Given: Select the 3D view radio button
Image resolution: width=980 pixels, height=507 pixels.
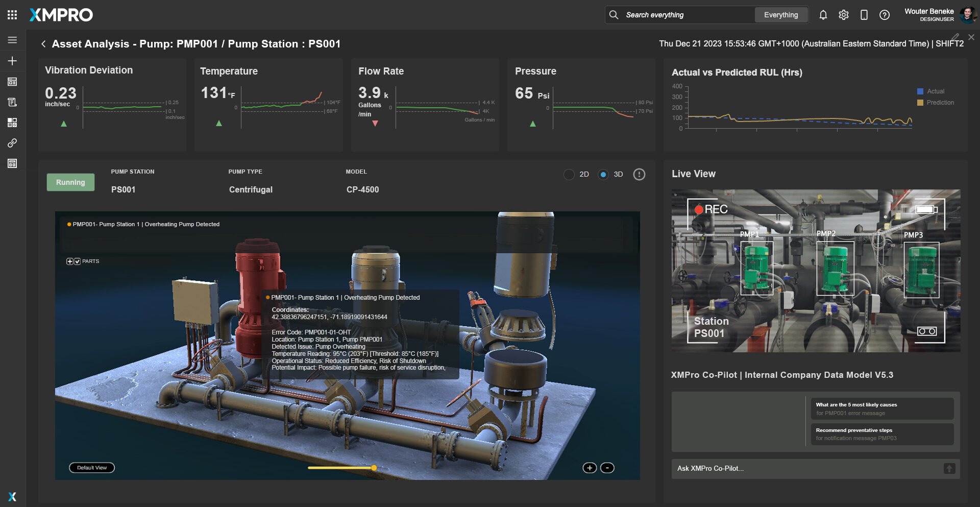Looking at the screenshot, I should (x=603, y=175).
